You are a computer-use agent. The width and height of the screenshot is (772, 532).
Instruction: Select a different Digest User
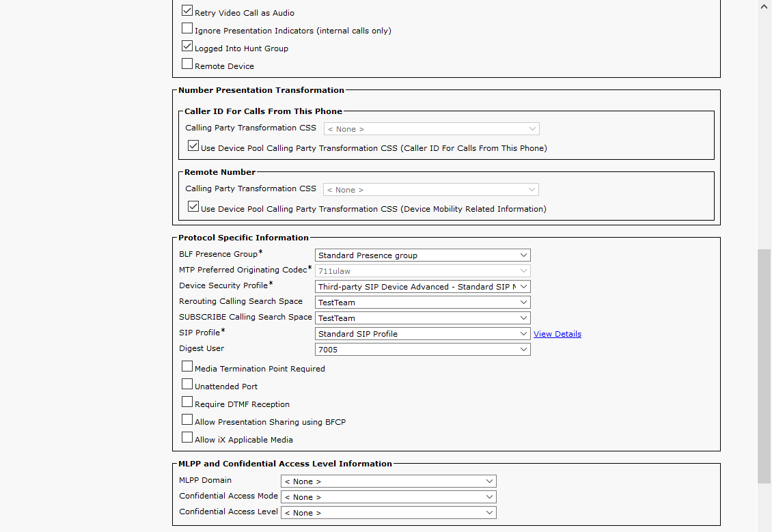coord(422,350)
